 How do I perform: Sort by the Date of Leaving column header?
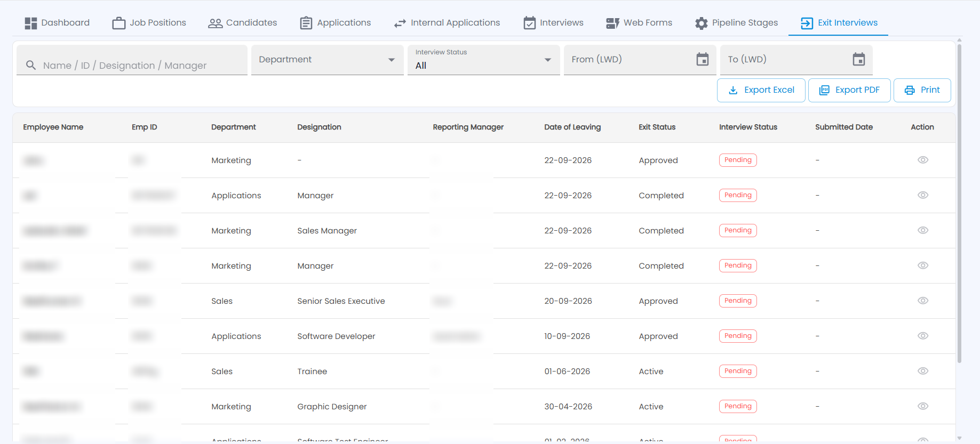[x=572, y=127]
